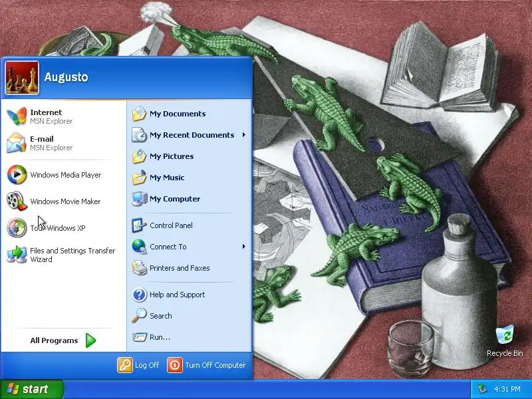The height and width of the screenshot is (399, 532).
Task: Click the Augusto chess user picture
Action: 22,78
